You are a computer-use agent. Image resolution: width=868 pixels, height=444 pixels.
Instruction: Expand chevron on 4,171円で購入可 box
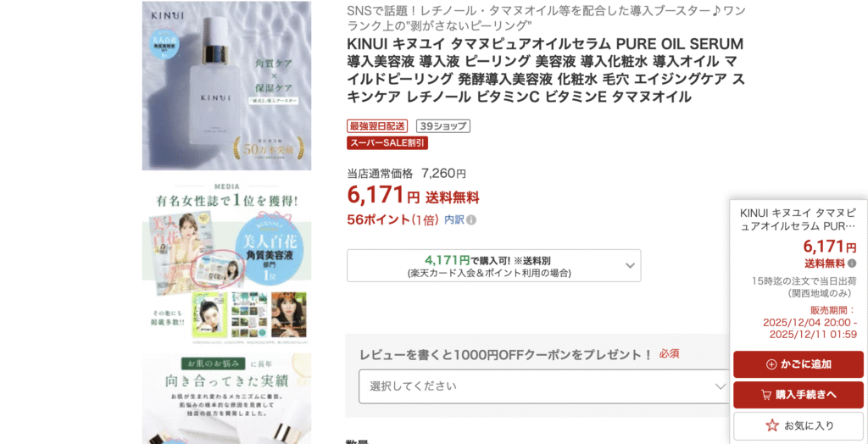click(x=630, y=266)
